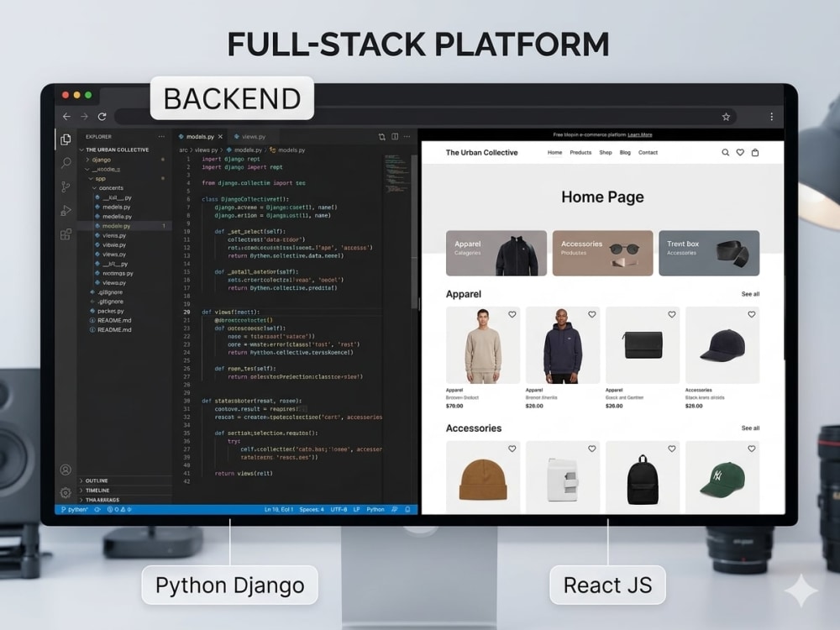
Task: Open the browser three-dot menu
Action: tap(771, 116)
